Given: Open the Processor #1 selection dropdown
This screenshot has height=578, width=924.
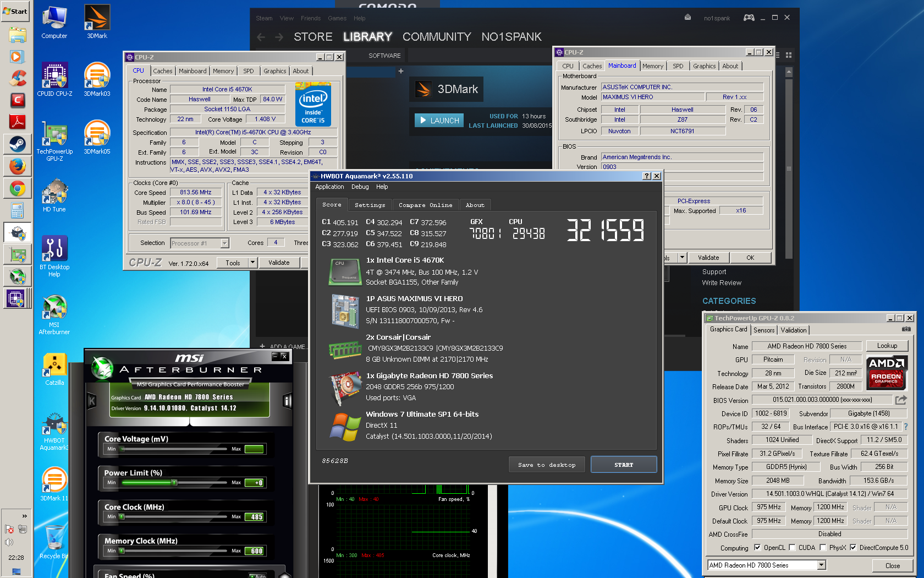Looking at the screenshot, I should pyautogui.click(x=224, y=243).
